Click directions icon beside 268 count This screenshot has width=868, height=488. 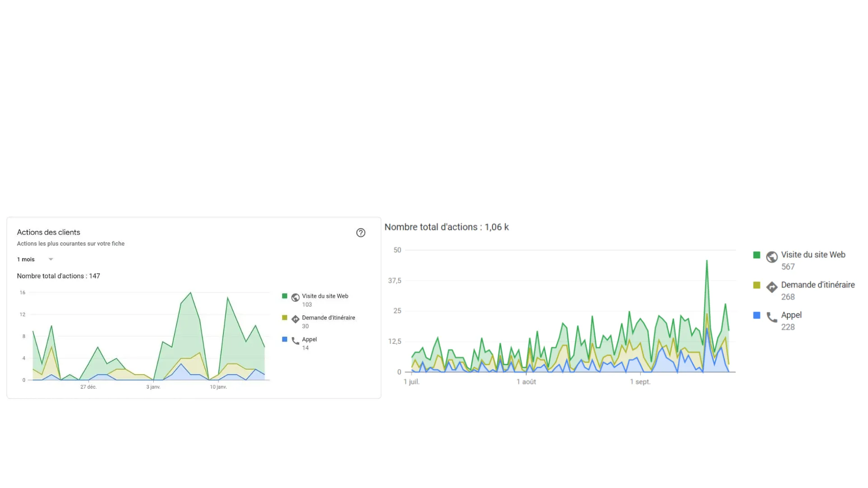pyautogui.click(x=772, y=287)
